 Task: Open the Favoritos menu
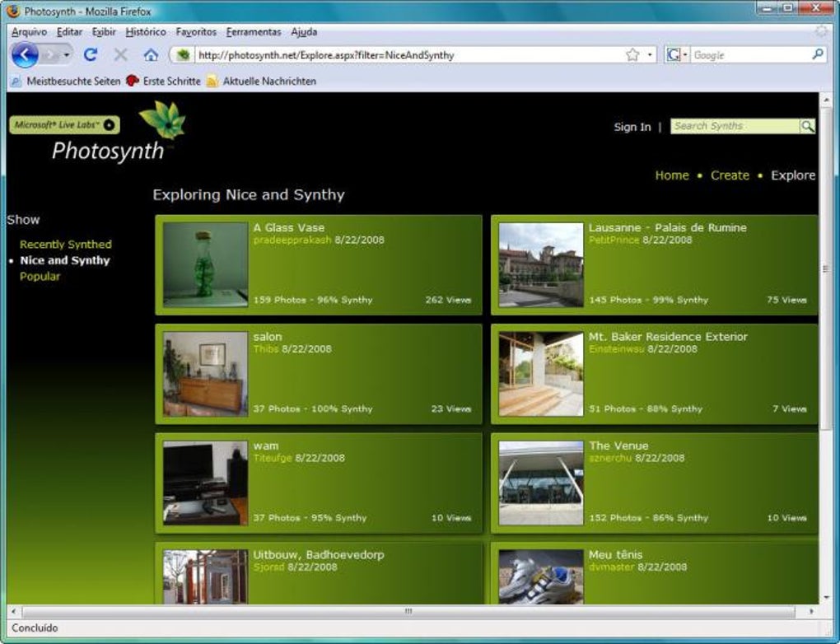(196, 31)
